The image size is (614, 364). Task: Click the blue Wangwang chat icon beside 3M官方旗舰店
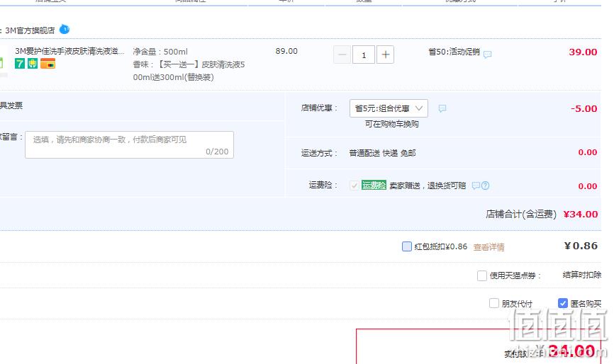point(65,29)
